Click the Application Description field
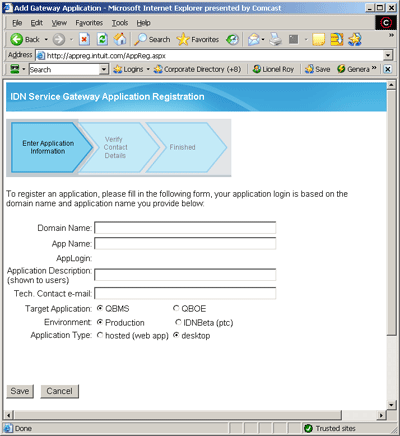Screen dimensions: 400x436 click(x=185, y=275)
